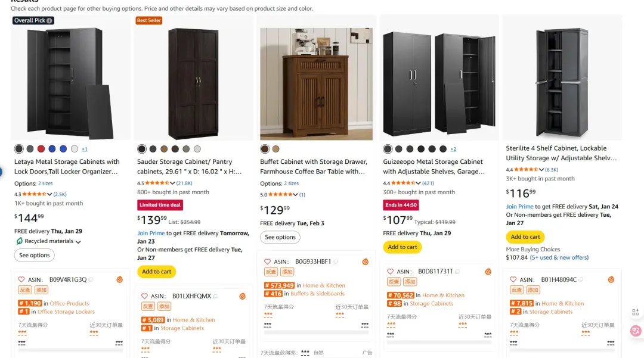The image size is (644, 358).
Task: Select the red color swatch for Letaya cabinet
Action: [x=41, y=149]
